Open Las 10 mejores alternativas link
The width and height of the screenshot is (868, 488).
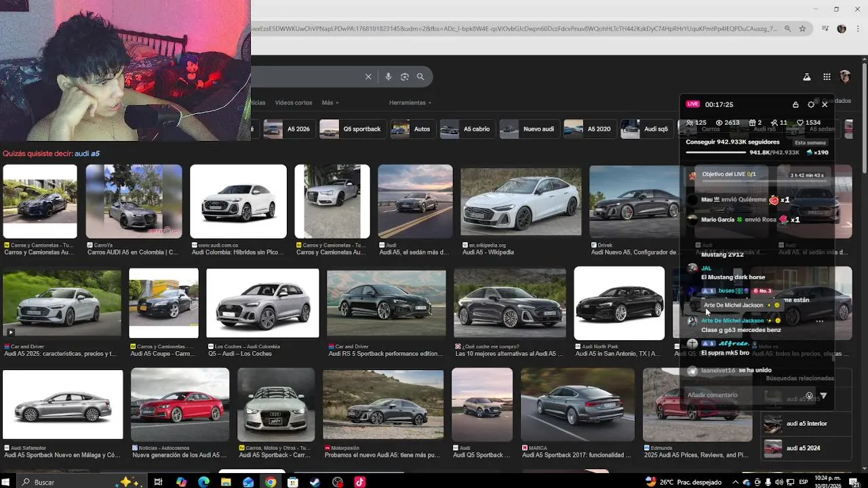[509, 354]
